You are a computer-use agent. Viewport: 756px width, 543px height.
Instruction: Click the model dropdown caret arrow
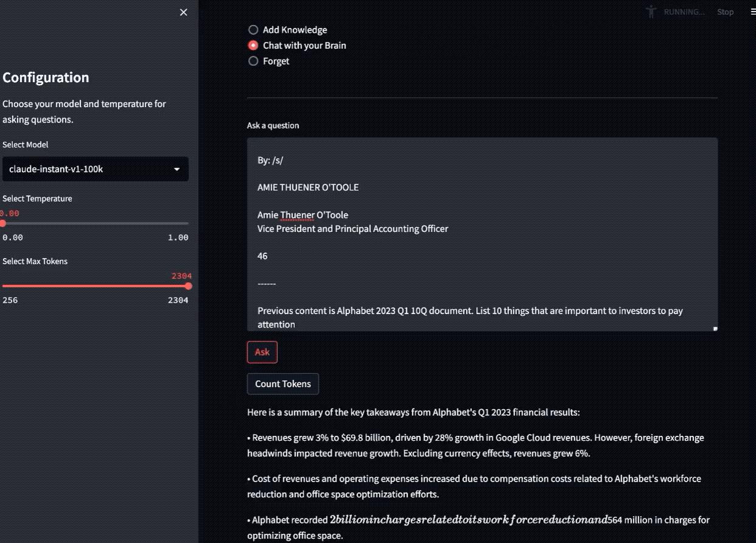coord(177,169)
